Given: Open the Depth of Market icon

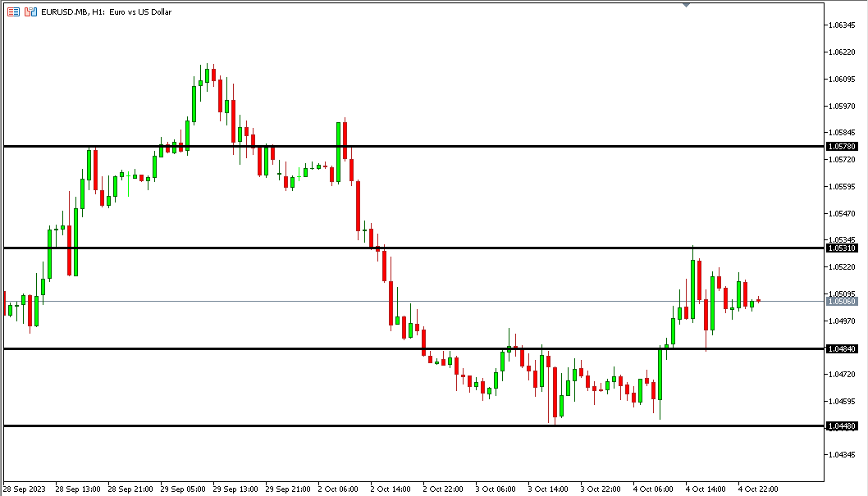Looking at the screenshot, I should pos(13,11).
